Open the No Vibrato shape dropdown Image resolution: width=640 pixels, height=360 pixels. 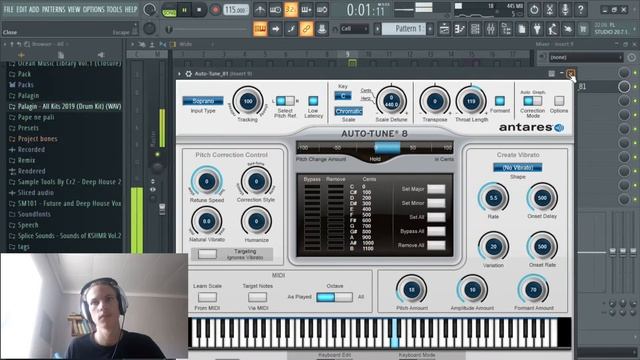518,168
